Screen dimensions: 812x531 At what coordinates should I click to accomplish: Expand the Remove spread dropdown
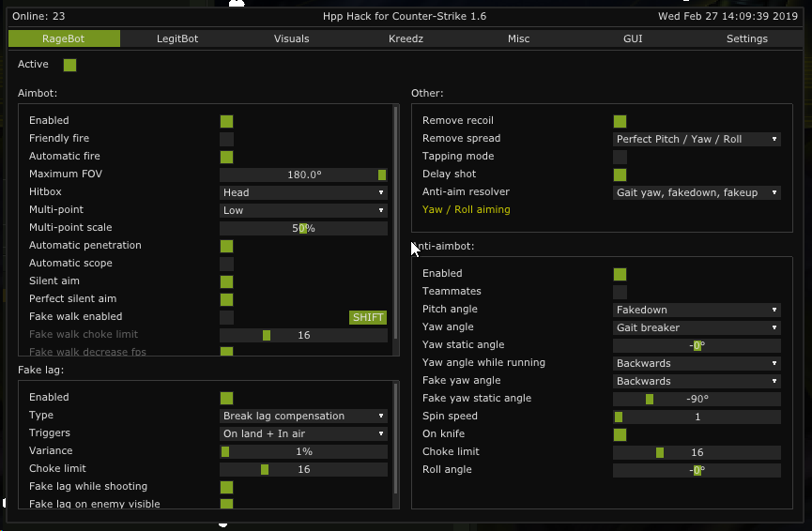coord(697,139)
